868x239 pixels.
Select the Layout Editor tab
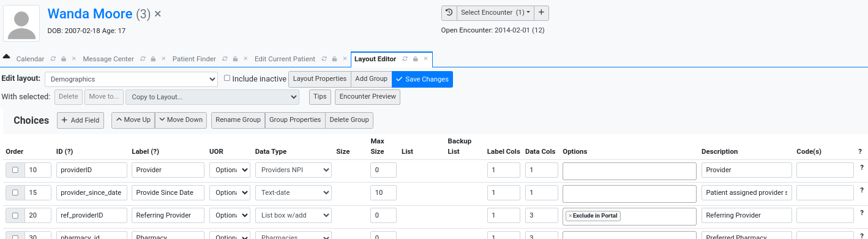tap(375, 59)
